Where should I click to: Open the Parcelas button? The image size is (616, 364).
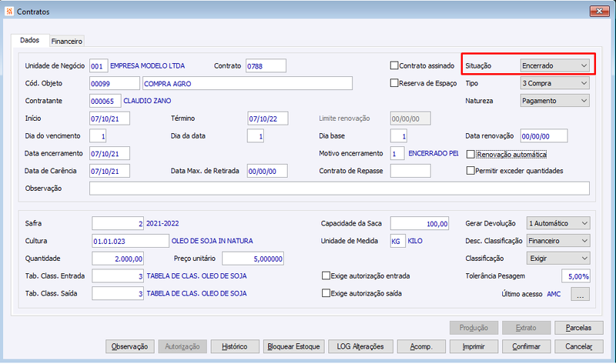[579, 328]
